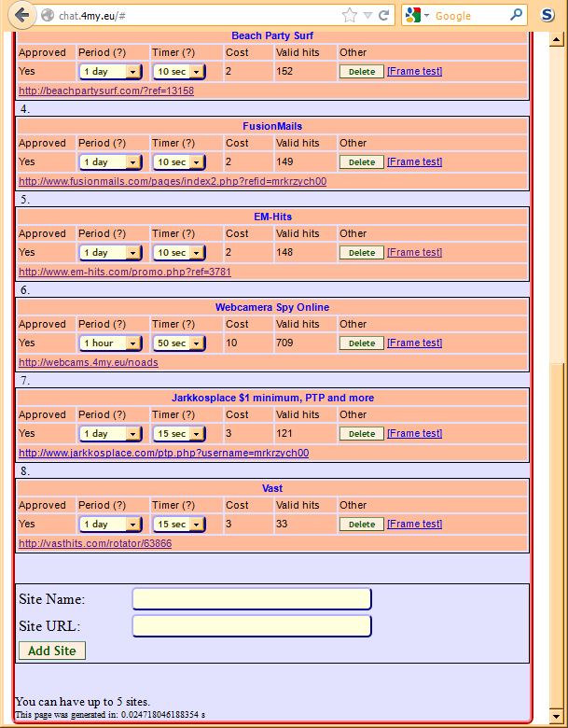Click valid hits value 709
Image resolution: width=568 pixels, height=728 pixels.
tap(284, 343)
